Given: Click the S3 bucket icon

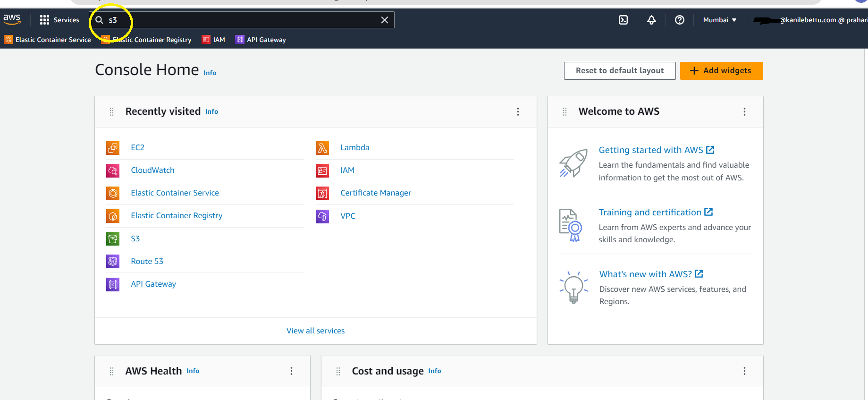Looking at the screenshot, I should (x=113, y=239).
